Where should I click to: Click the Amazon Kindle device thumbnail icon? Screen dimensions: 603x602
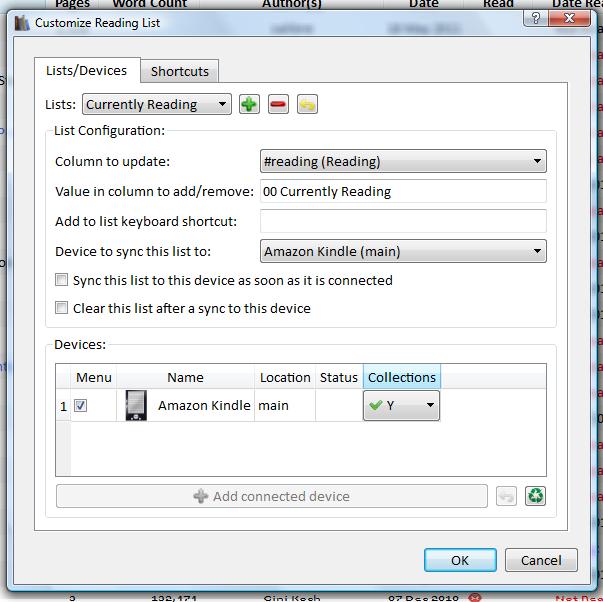point(136,405)
